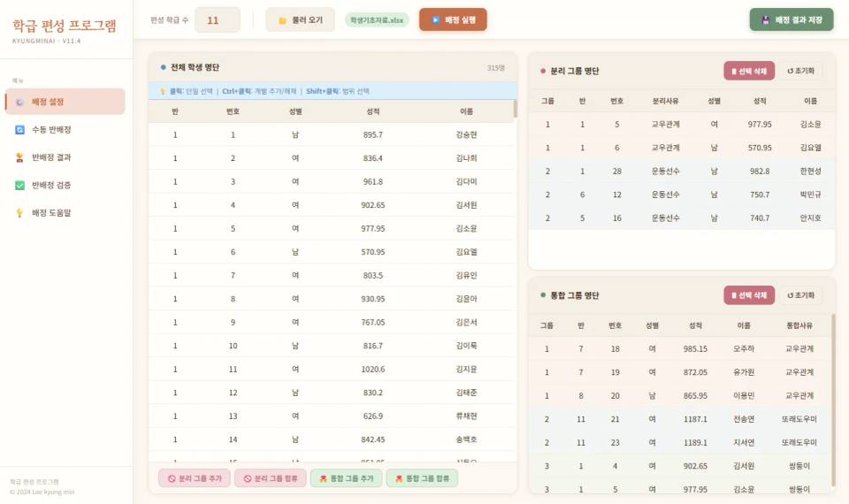The height and width of the screenshot is (504, 849).
Task: Click the gear icon beside 배정 설정
Action: click(19, 102)
